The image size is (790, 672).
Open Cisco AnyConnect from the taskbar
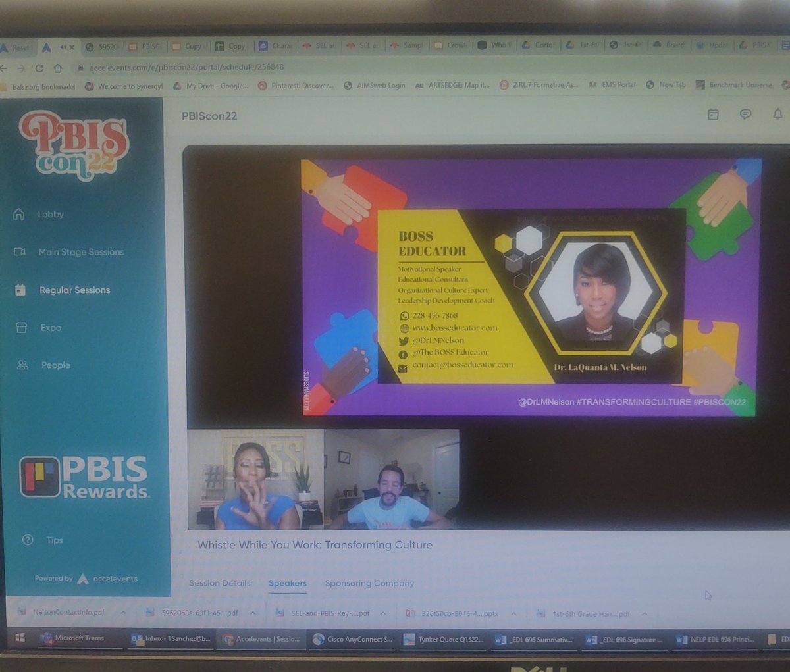point(352,639)
